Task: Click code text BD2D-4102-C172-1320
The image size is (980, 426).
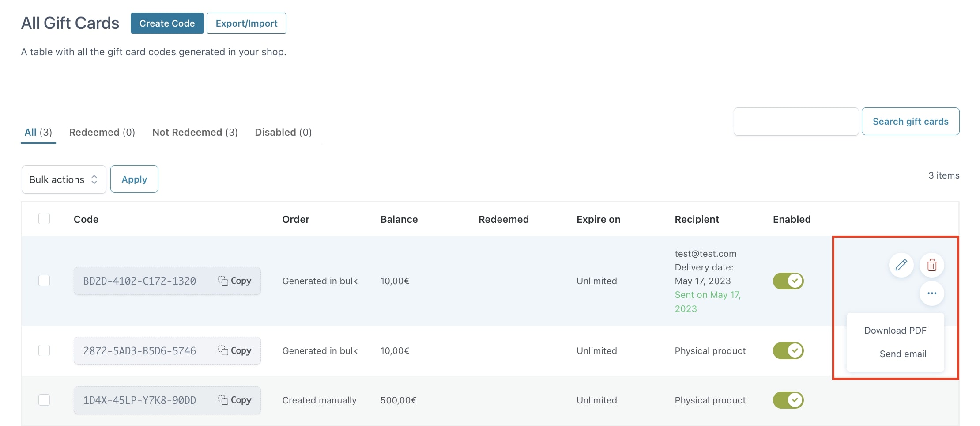Action: point(139,281)
